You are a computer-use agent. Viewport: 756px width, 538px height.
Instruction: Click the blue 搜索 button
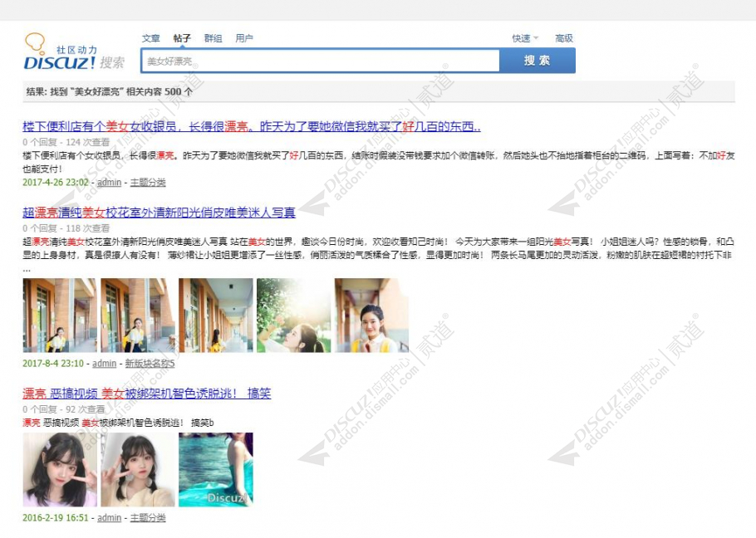(538, 61)
